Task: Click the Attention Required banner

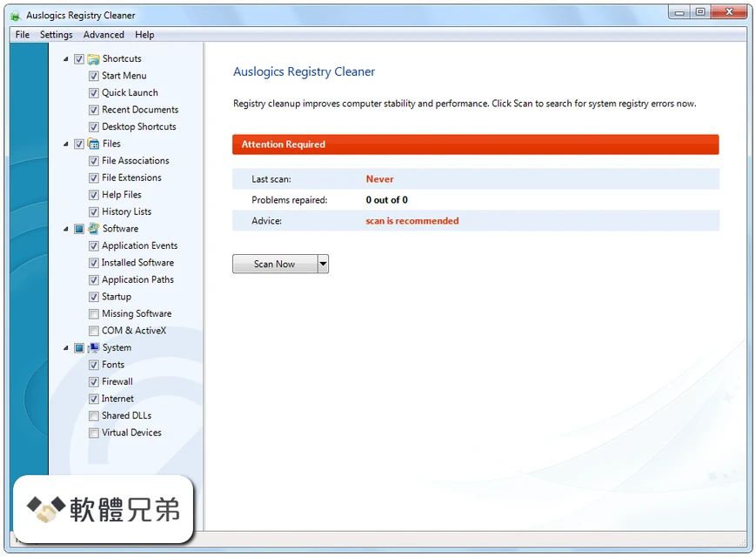Action: pyautogui.click(x=475, y=144)
